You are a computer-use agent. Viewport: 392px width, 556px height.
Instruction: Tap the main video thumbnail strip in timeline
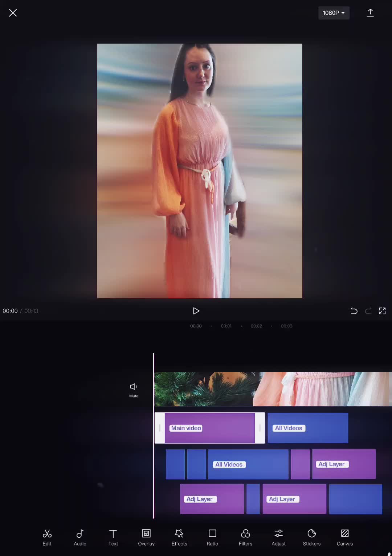point(273,389)
